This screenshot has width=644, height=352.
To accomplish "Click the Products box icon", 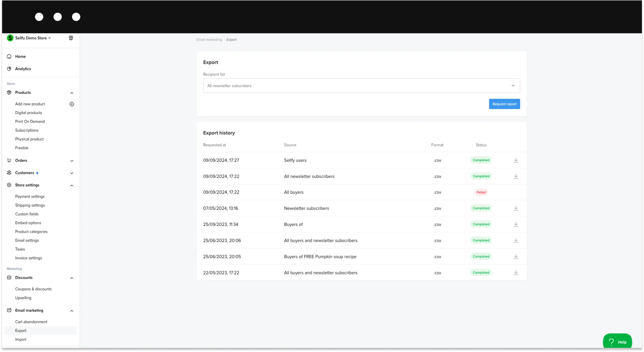I will point(9,93).
